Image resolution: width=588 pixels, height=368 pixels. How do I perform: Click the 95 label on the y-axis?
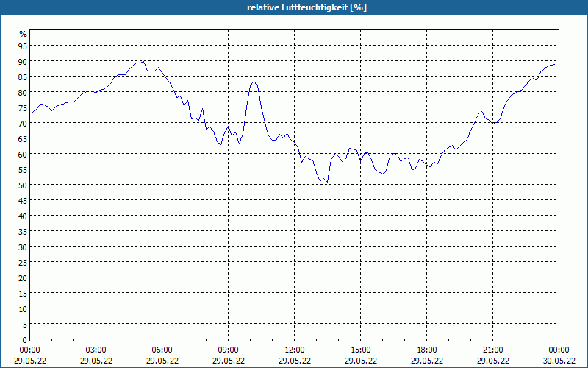(x=23, y=46)
